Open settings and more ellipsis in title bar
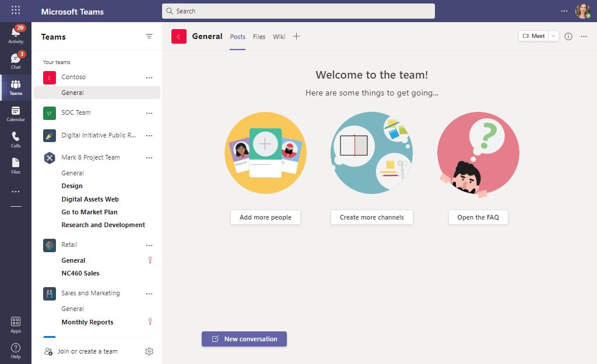Image resolution: width=597 pixels, height=364 pixels. tap(564, 11)
